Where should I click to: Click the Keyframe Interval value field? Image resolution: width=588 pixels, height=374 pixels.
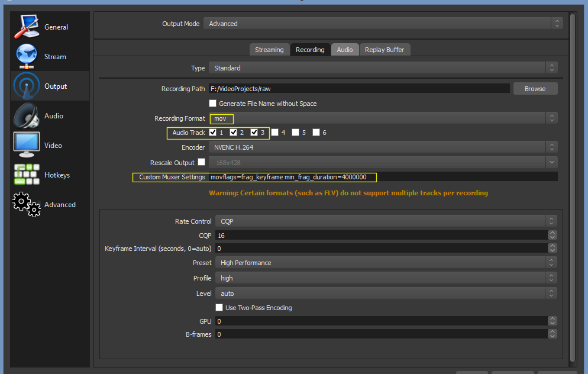(x=382, y=249)
